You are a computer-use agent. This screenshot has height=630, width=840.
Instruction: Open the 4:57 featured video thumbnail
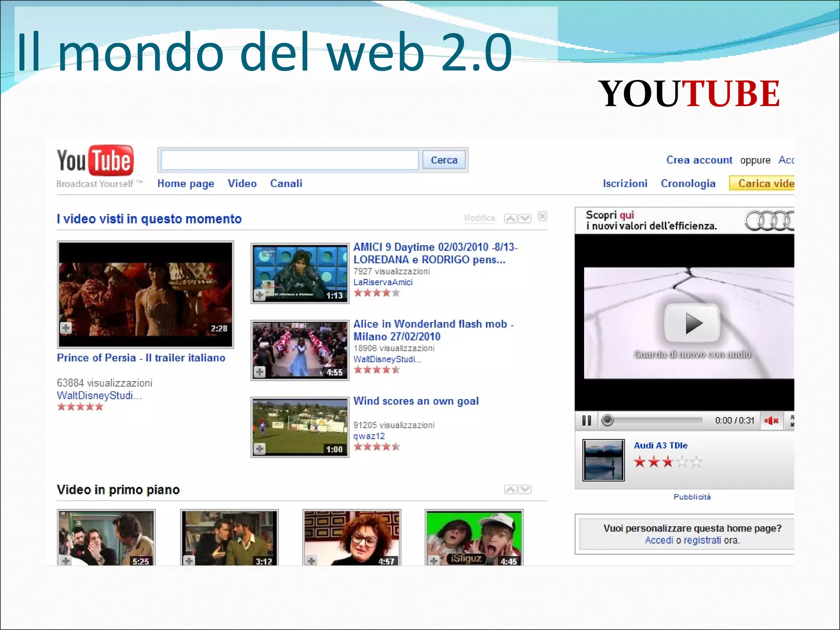pyautogui.click(x=352, y=538)
